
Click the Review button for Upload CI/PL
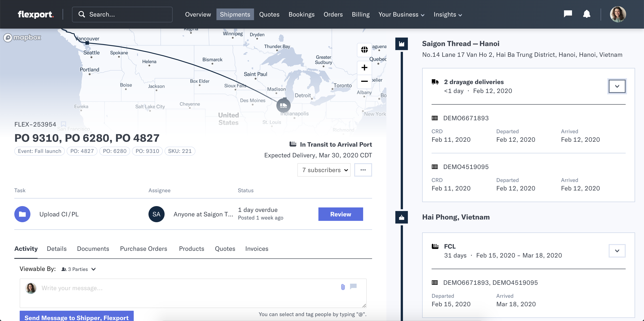click(x=340, y=214)
